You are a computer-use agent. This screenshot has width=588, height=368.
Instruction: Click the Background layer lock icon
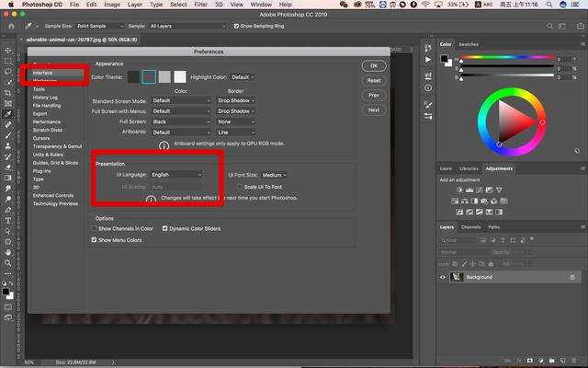572,277
